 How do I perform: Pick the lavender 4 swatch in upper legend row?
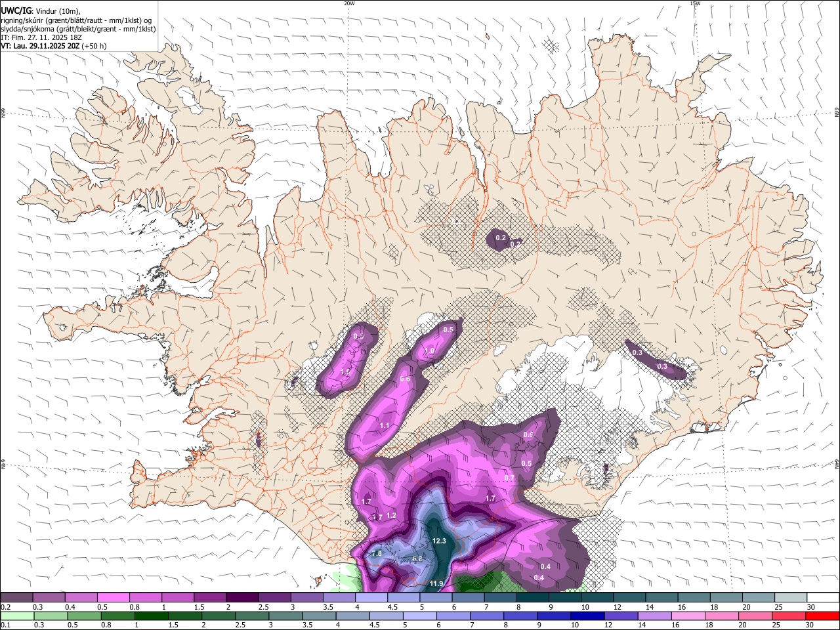pyautogui.click(x=371, y=597)
